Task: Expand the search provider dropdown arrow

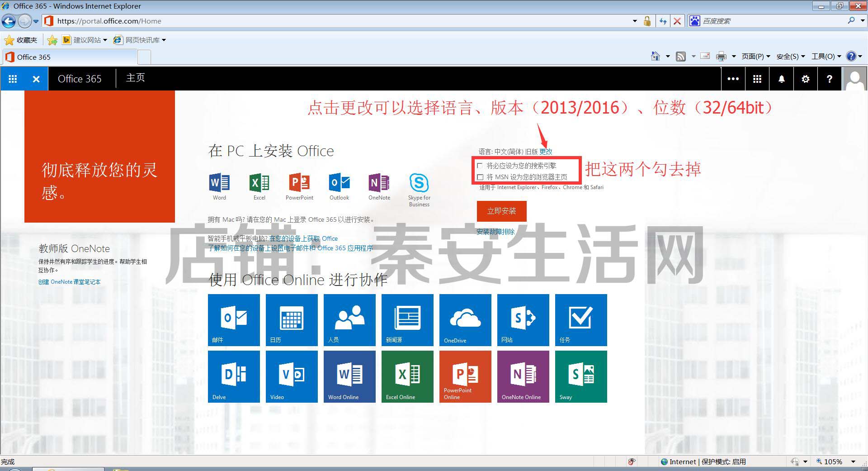Action: coord(862,21)
